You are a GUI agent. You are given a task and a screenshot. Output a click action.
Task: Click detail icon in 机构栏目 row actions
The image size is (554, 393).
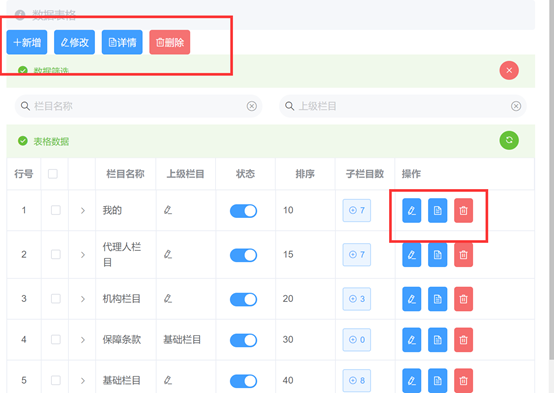pos(437,299)
